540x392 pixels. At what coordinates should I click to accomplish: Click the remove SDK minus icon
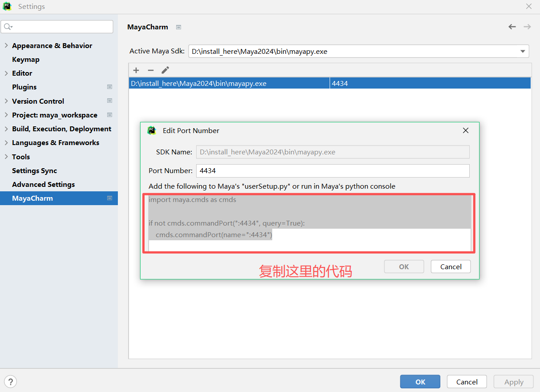(151, 70)
